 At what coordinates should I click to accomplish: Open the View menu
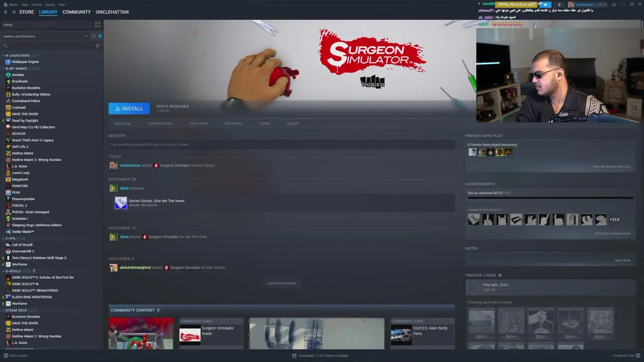point(25,5)
